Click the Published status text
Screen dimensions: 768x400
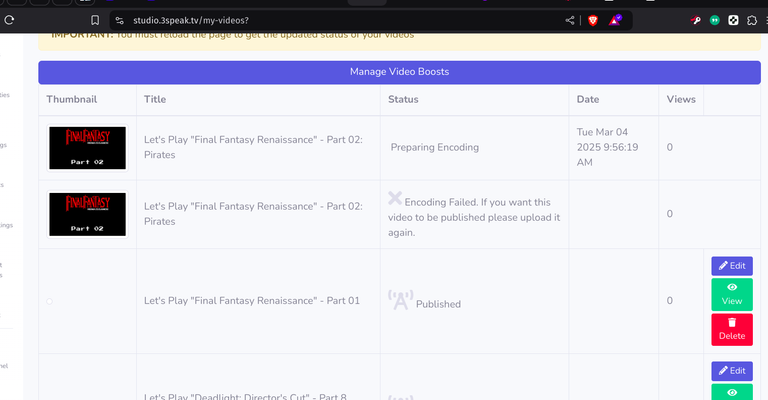click(438, 304)
